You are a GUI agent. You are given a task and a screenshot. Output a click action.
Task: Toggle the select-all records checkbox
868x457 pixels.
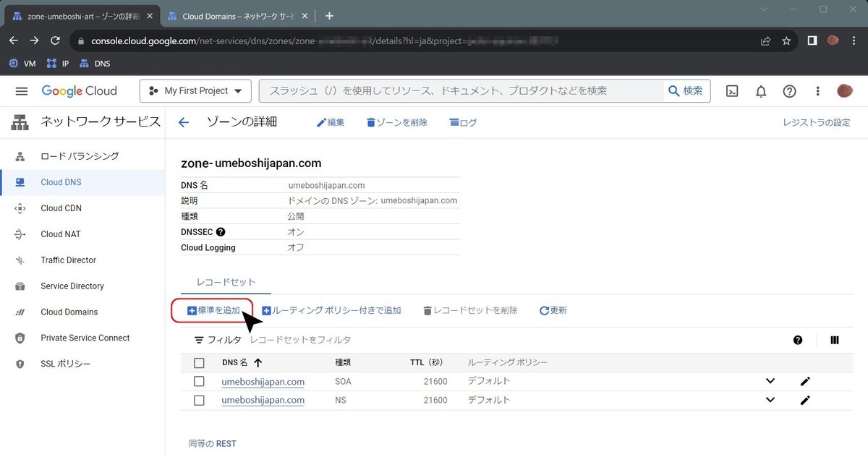point(199,363)
